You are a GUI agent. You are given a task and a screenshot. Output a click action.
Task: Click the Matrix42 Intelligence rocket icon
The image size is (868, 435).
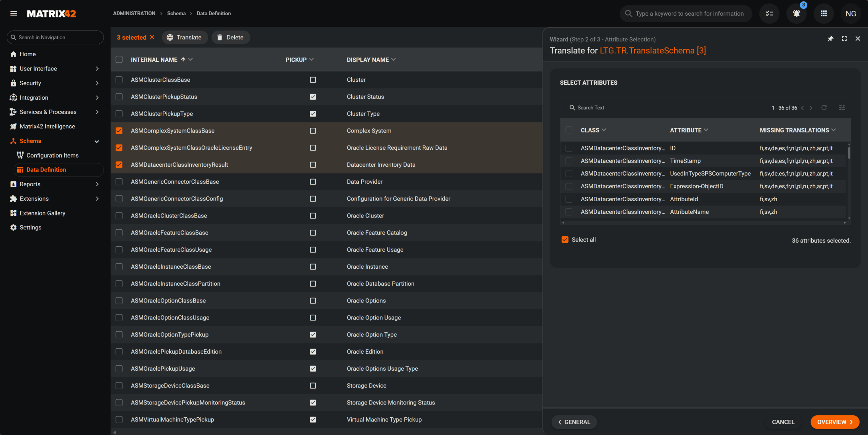[x=13, y=126]
